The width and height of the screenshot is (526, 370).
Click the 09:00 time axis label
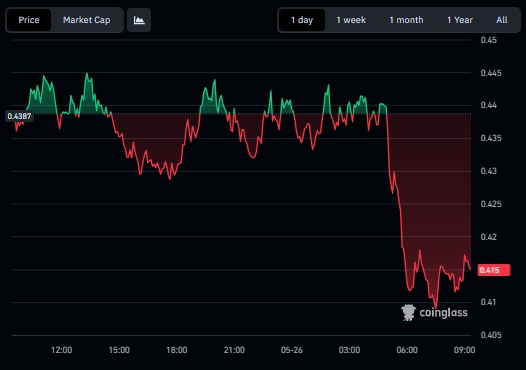(x=464, y=350)
